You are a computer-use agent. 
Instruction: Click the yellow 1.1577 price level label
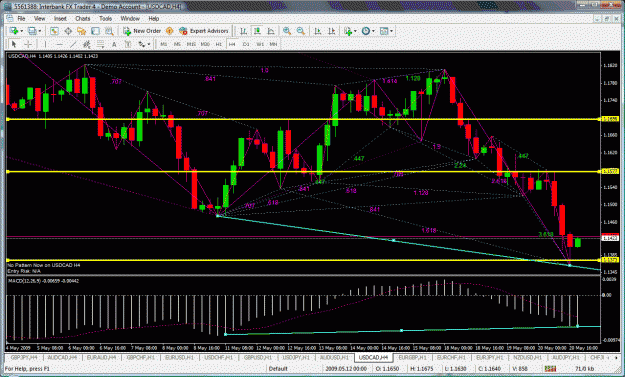(x=610, y=171)
